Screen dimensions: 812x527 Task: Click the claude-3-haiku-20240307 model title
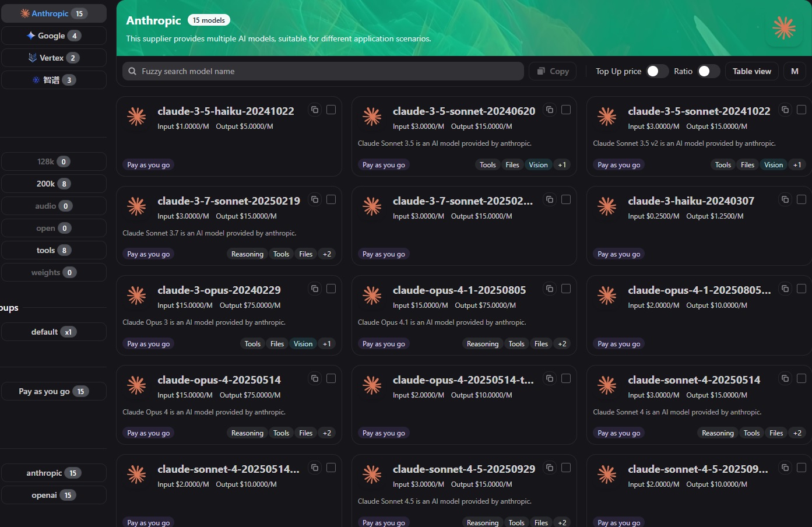pyautogui.click(x=691, y=201)
